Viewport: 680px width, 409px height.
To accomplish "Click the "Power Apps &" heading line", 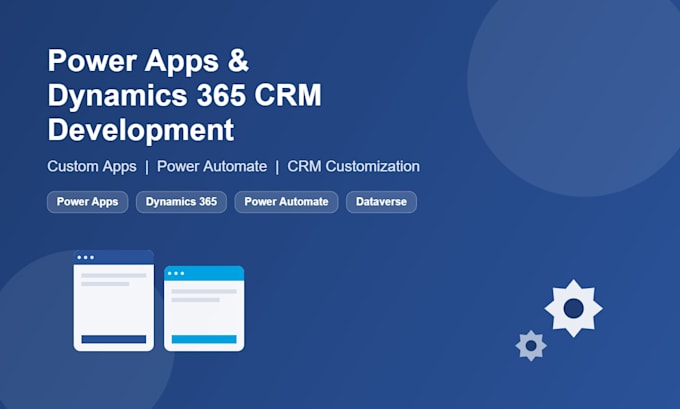I will (148, 61).
